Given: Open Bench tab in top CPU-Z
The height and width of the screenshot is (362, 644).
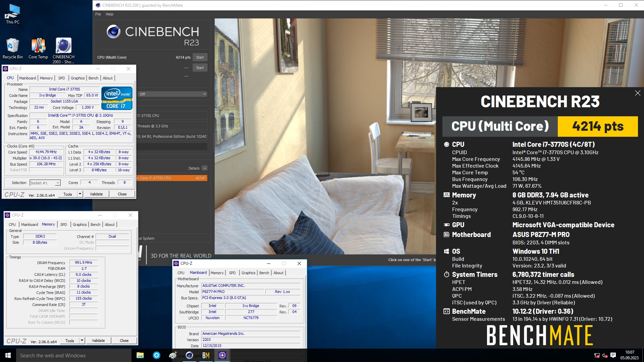Looking at the screenshot, I should click(x=94, y=78).
